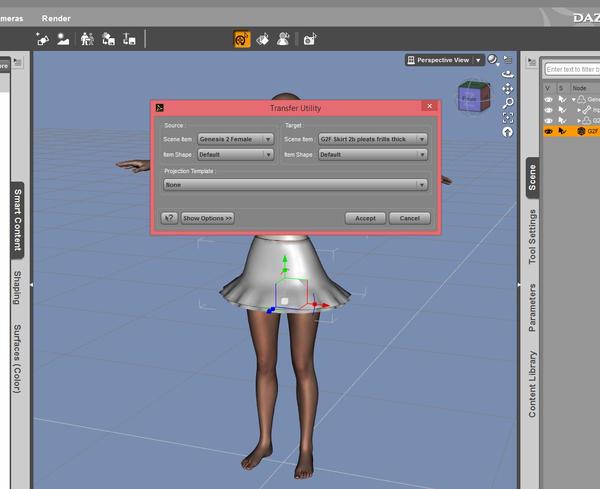Click the help pointer button in dialog
Image resolution: width=600 pixels, height=489 pixels.
[169, 218]
